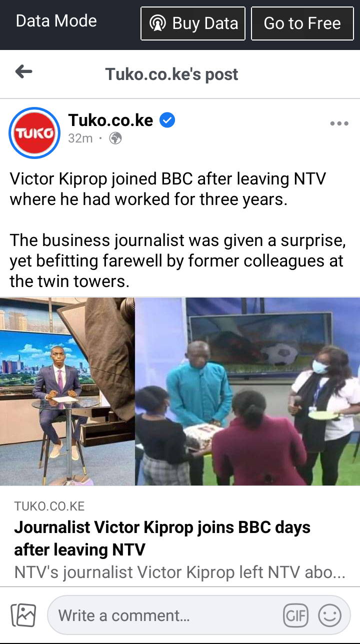The width and height of the screenshot is (360, 644).
Task: Click the blue verified badge
Action: (x=167, y=120)
